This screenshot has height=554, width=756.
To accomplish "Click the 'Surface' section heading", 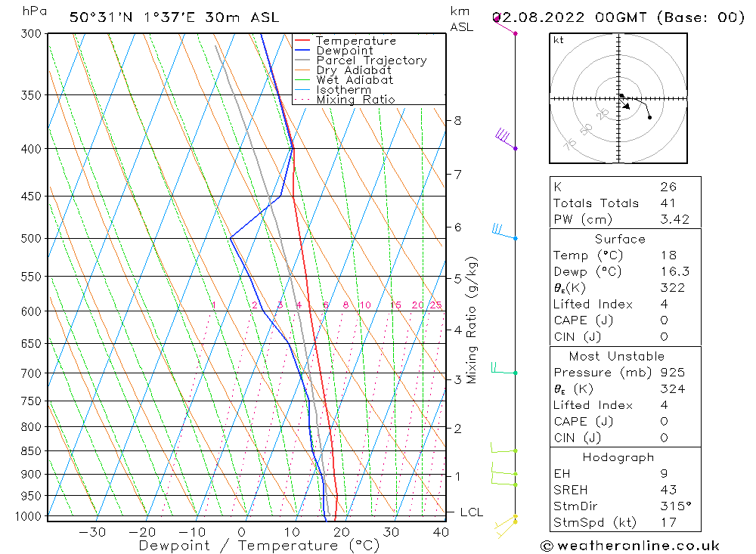I will click(620, 239).
